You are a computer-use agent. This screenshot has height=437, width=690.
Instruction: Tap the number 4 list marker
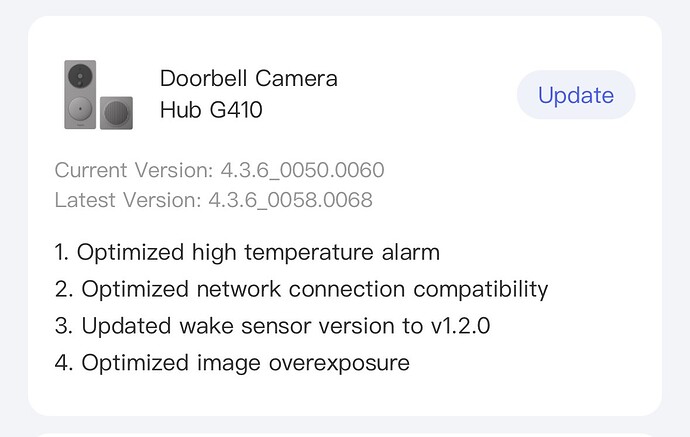coord(64,363)
